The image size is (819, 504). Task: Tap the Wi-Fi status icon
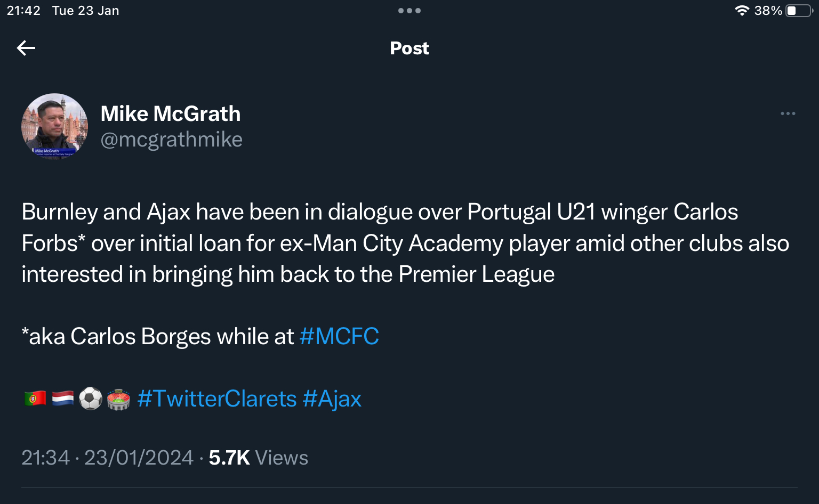[742, 11]
